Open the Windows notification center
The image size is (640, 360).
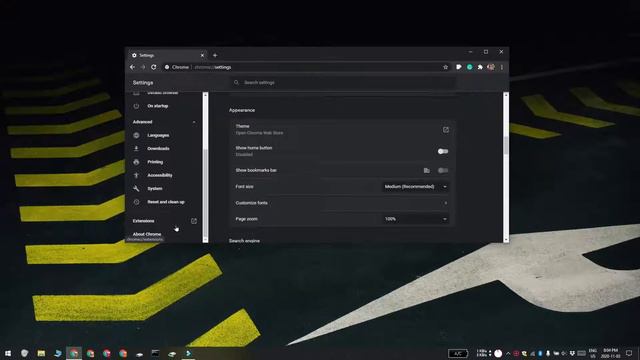click(x=629, y=353)
